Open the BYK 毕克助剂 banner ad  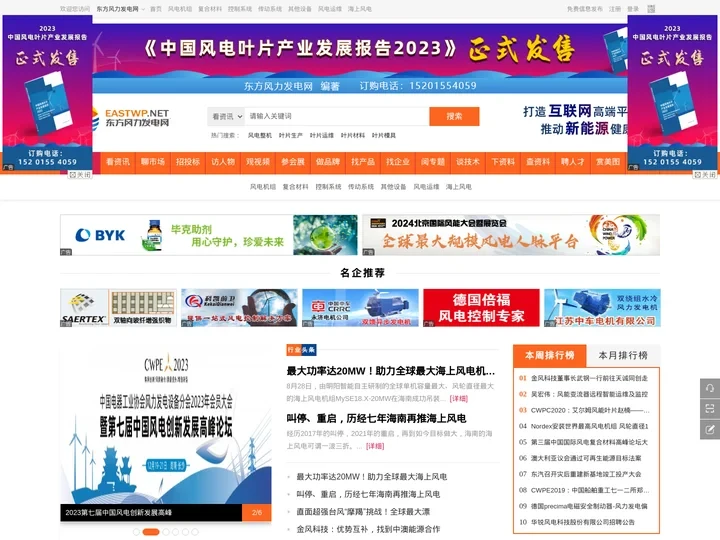[x=208, y=235]
